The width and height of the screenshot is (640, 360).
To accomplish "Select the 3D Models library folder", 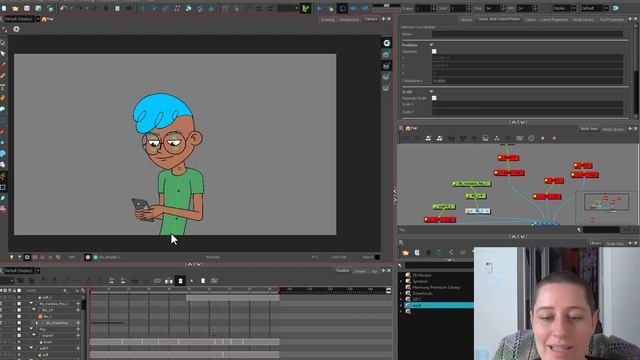I will 422,275.
